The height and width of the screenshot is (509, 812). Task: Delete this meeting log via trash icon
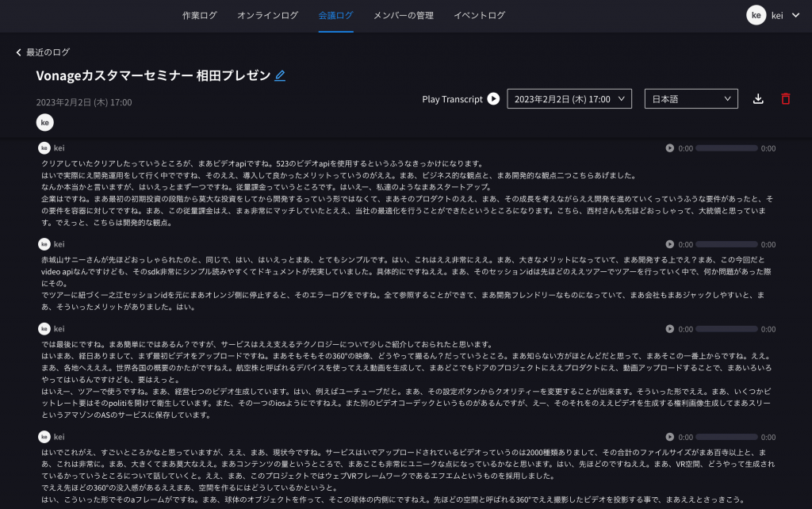click(x=787, y=98)
